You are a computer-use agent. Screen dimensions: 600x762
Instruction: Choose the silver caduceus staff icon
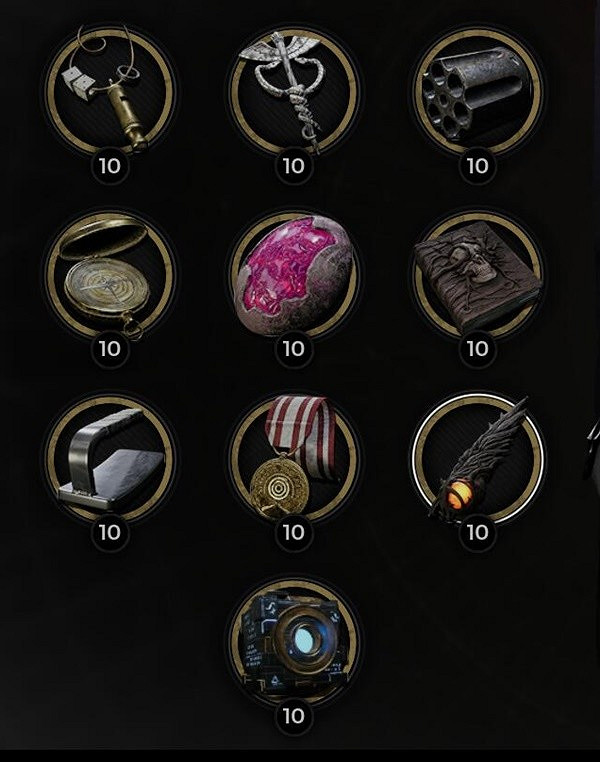pyautogui.click(x=293, y=91)
